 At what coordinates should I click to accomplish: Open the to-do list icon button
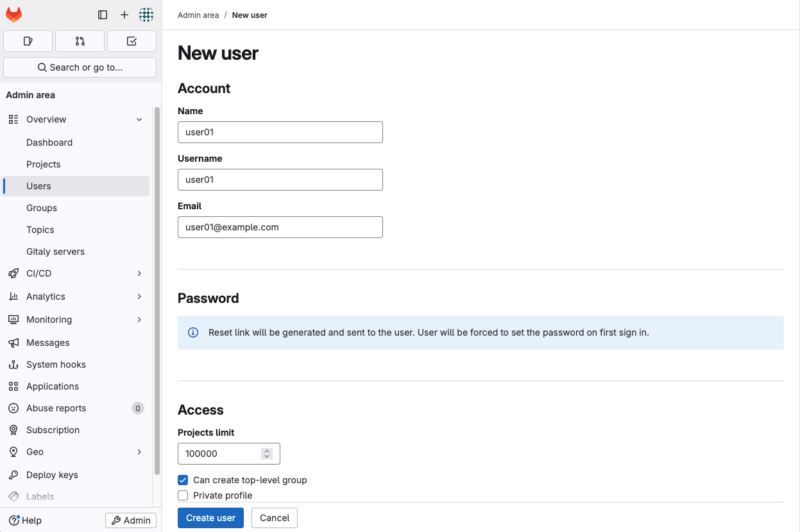click(x=132, y=41)
